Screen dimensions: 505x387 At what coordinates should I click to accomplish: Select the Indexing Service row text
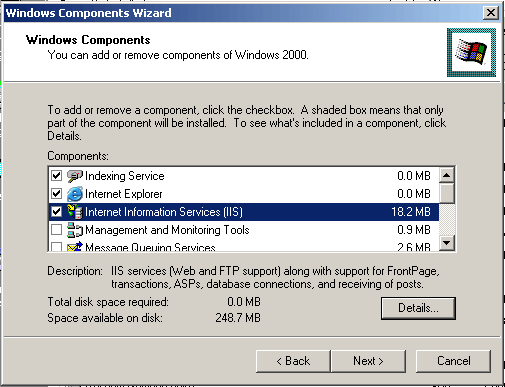click(x=125, y=176)
